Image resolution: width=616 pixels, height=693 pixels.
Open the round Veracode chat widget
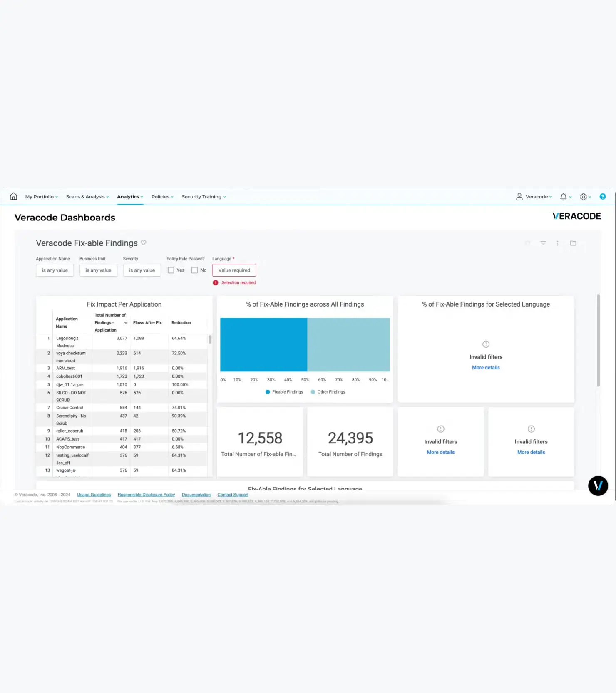click(x=598, y=486)
